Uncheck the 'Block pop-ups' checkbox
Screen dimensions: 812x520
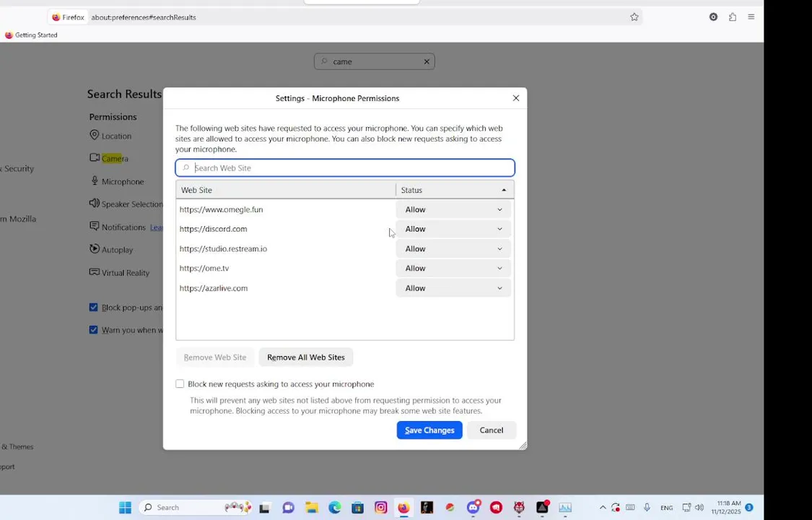93,307
